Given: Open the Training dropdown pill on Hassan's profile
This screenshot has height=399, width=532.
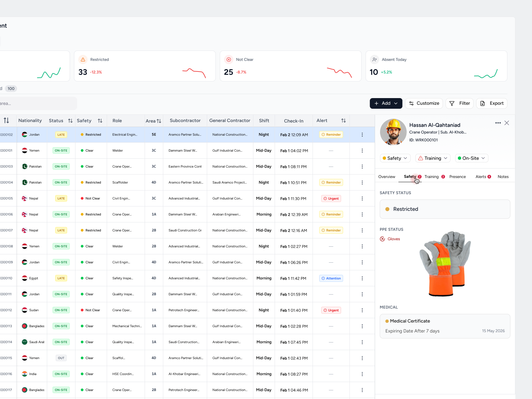Looking at the screenshot, I should pos(433,158).
